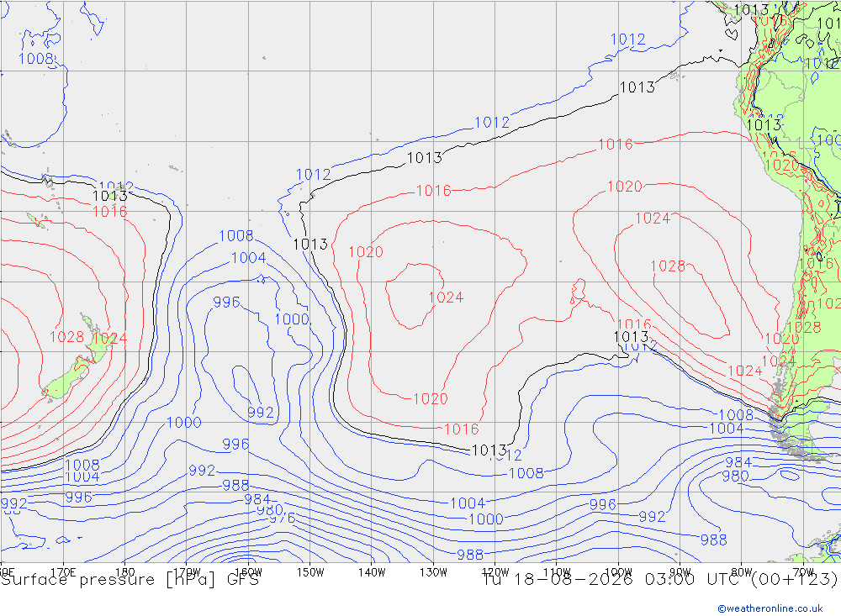The width and height of the screenshot is (841, 616).
Task: Click the 100W longitude label
Action: (618, 572)
